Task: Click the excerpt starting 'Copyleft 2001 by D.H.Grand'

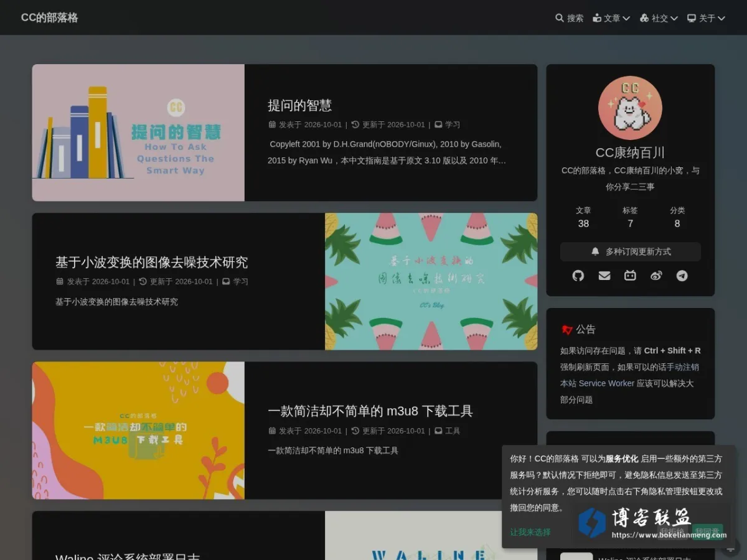Action: pos(387,152)
